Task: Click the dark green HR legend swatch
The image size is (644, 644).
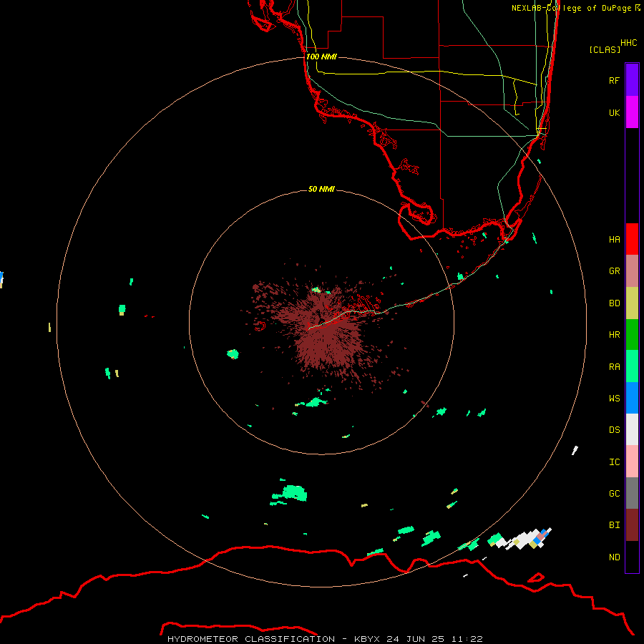Action: (x=632, y=335)
